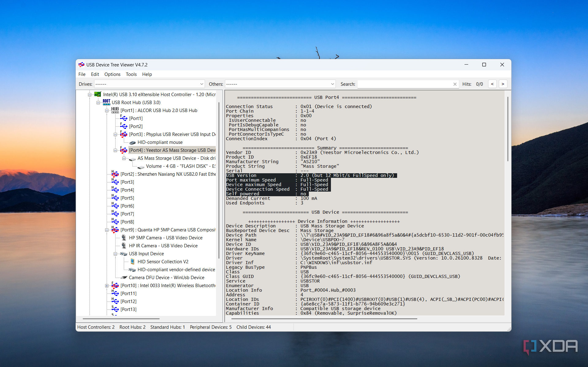Screen dimensions: 588x367
Task: Expand the Port10 Intel Bluetooth node
Action: point(107,286)
